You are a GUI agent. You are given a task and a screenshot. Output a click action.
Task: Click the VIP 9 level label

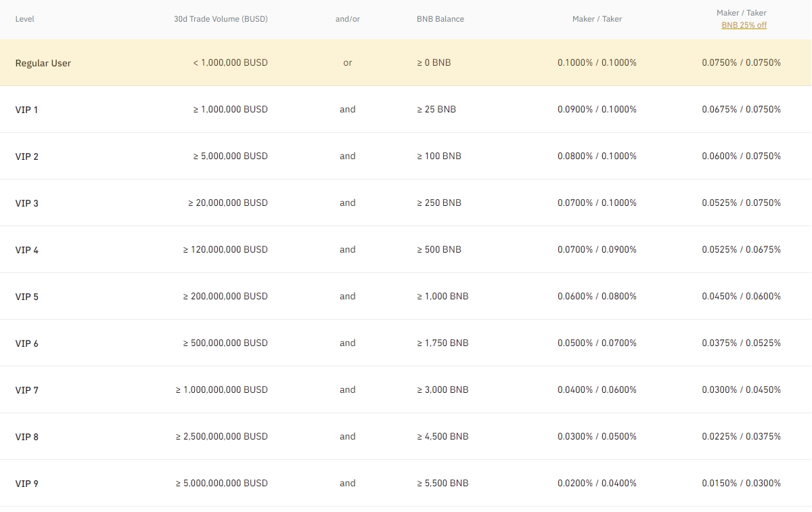coord(27,484)
